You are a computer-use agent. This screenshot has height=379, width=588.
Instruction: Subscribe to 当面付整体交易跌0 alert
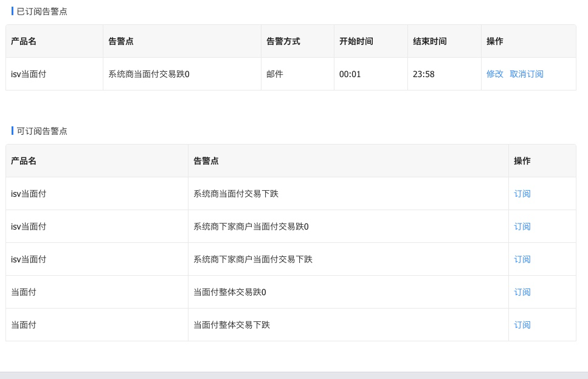pyautogui.click(x=522, y=292)
